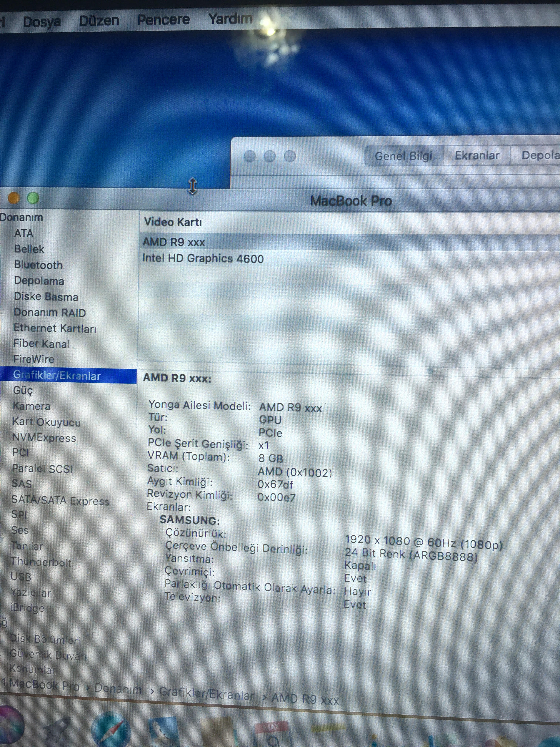This screenshot has width=560, height=747.
Task: Select Diske Basma in the sidebar
Action: (x=46, y=296)
